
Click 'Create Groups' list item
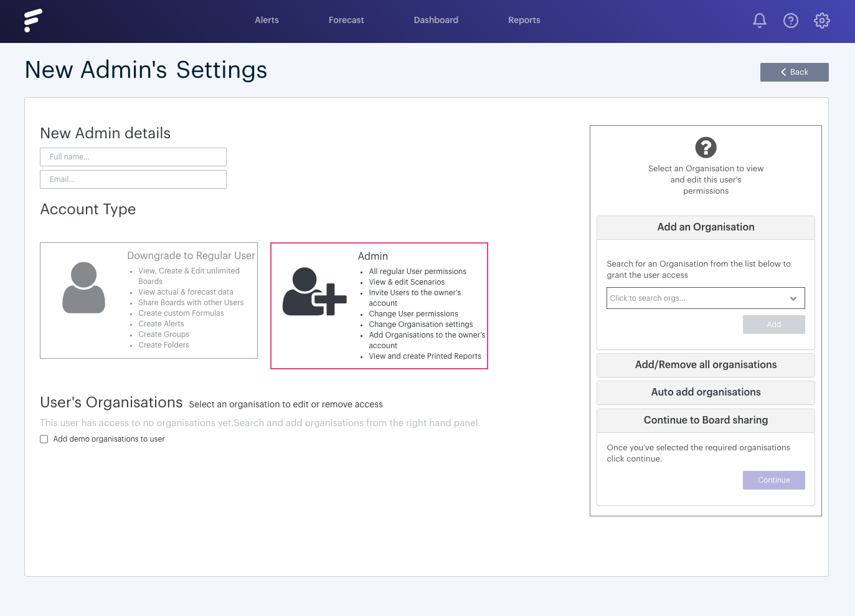click(164, 334)
